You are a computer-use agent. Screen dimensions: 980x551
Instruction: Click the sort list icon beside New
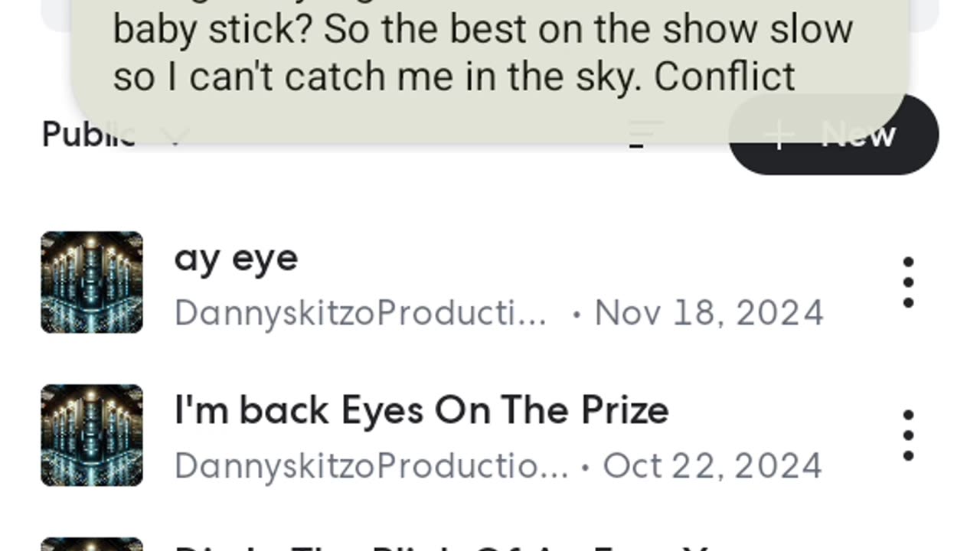[645, 133]
